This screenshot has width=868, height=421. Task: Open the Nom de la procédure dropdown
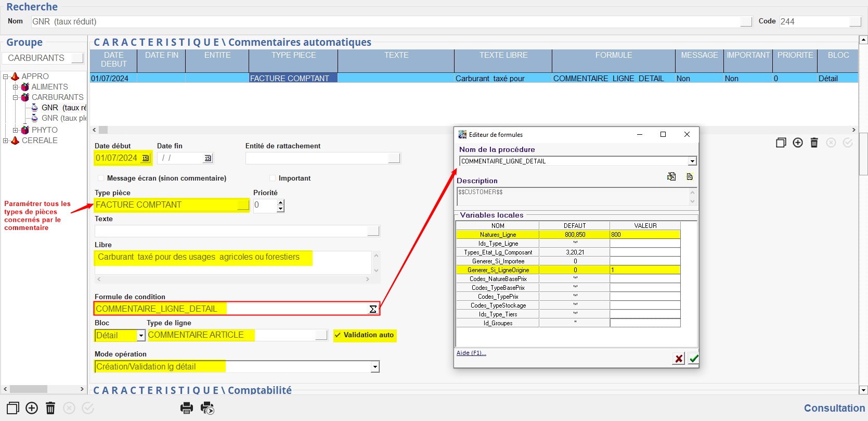click(692, 161)
